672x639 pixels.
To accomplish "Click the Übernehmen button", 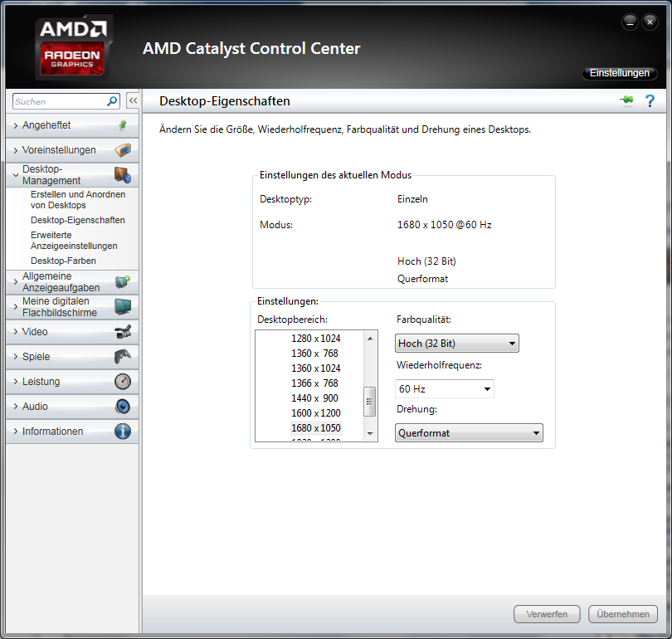I will (x=623, y=614).
